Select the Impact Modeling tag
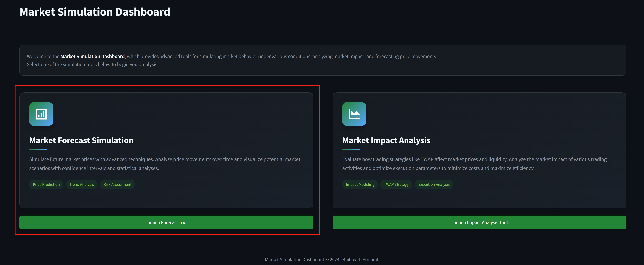 coord(360,184)
